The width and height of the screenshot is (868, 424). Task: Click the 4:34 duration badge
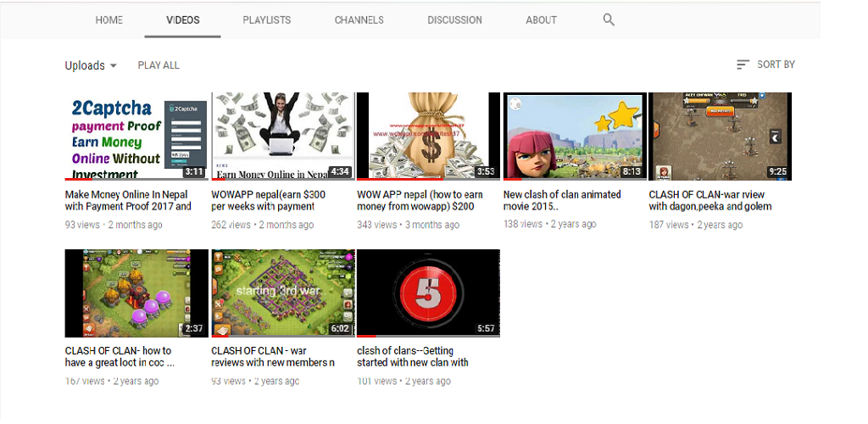coord(340,171)
